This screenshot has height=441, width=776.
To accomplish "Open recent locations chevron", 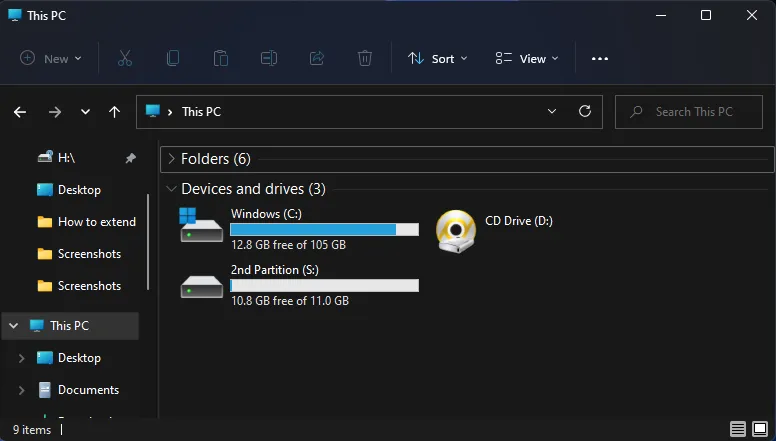I will pyautogui.click(x=86, y=112).
